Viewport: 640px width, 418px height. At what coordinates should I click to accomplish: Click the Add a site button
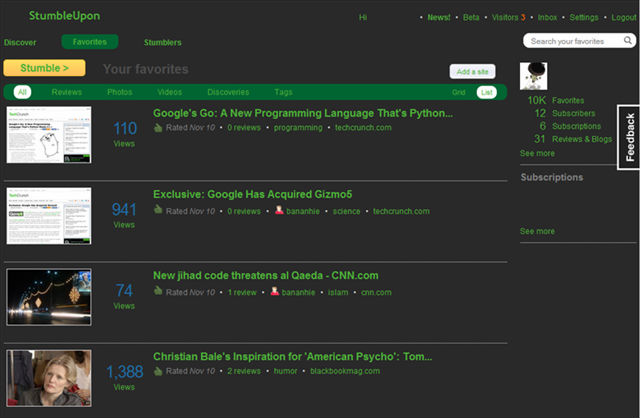(472, 71)
